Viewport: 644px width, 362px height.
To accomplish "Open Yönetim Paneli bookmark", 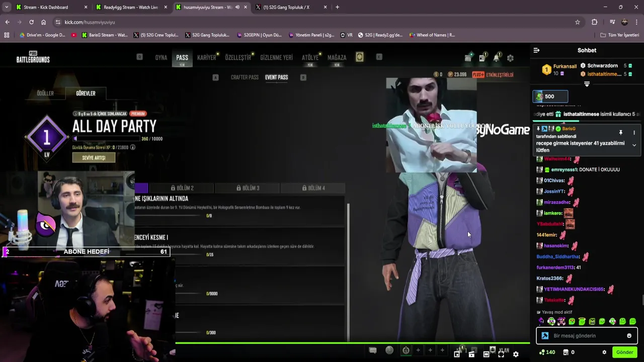I will coord(311,35).
